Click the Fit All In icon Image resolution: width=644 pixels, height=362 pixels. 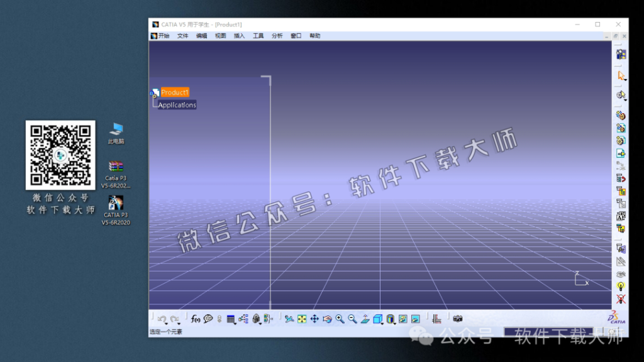(301, 319)
